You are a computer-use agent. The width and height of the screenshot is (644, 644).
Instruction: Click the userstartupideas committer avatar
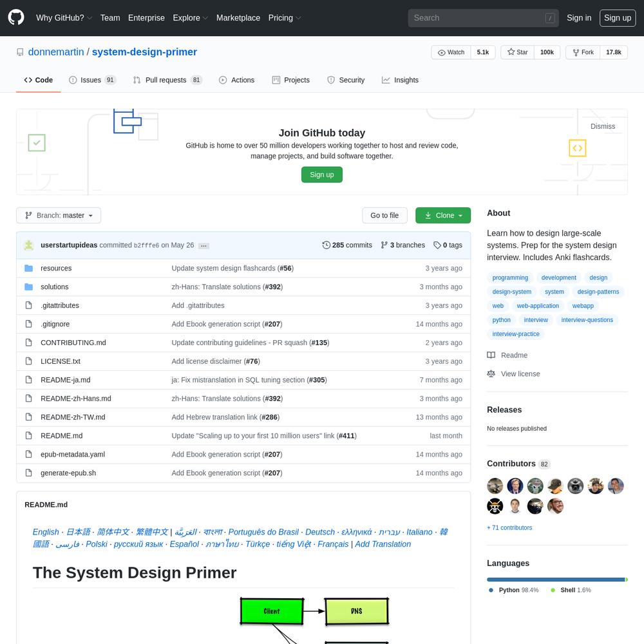pos(29,245)
